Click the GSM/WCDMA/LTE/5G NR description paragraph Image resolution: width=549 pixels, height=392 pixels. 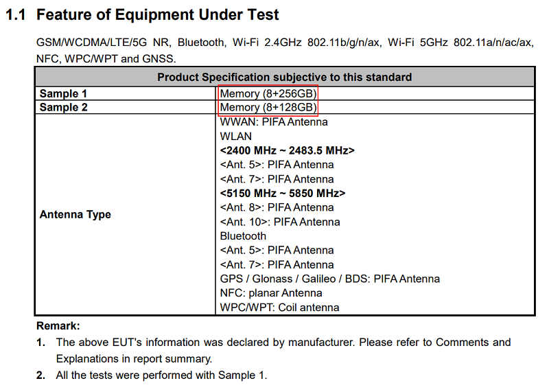click(285, 50)
